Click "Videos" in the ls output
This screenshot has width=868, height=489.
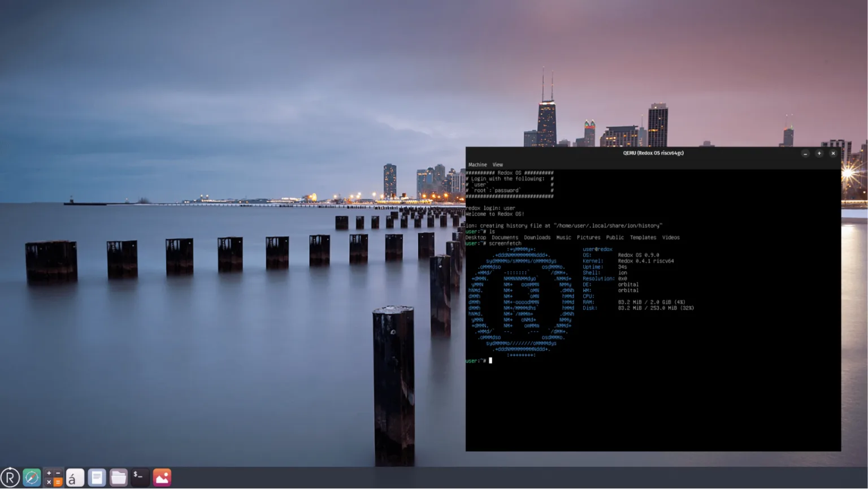tap(671, 237)
